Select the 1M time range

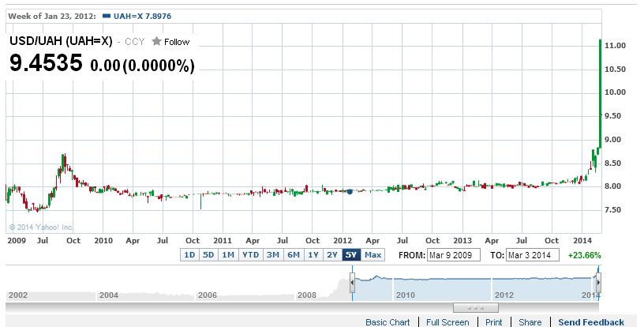pos(228,254)
